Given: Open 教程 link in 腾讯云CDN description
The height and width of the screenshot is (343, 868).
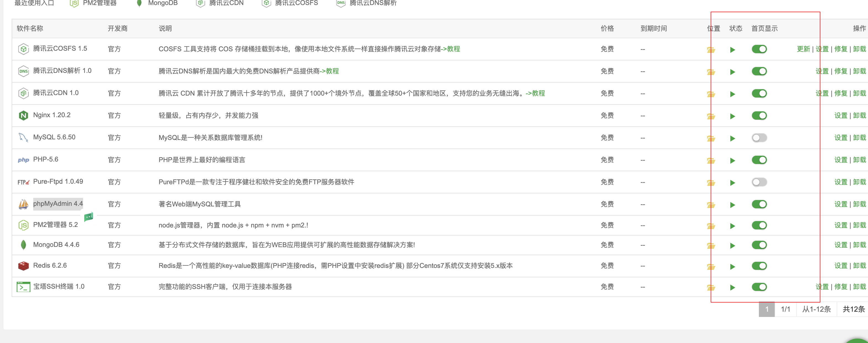Looking at the screenshot, I should pyautogui.click(x=538, y=93).
